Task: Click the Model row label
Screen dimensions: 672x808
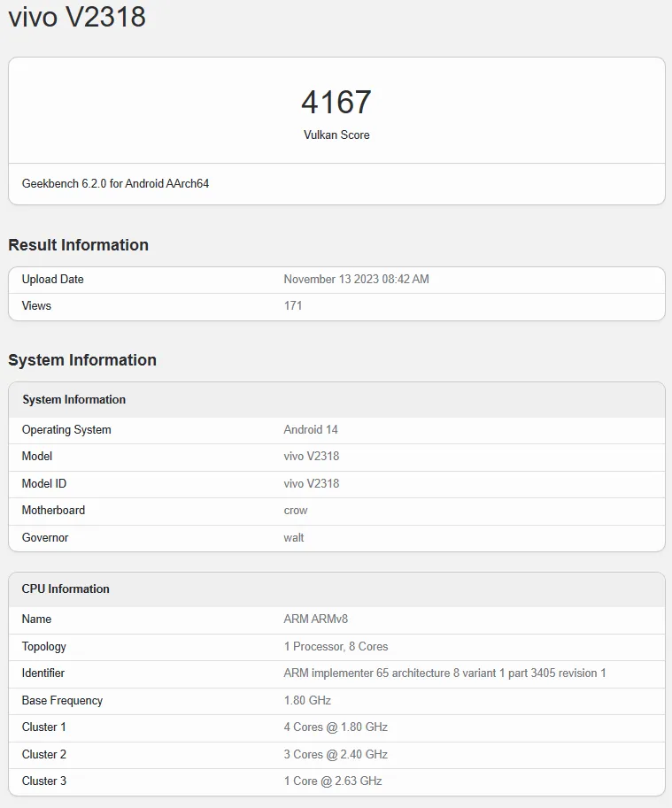Action: tap(37, 457)
